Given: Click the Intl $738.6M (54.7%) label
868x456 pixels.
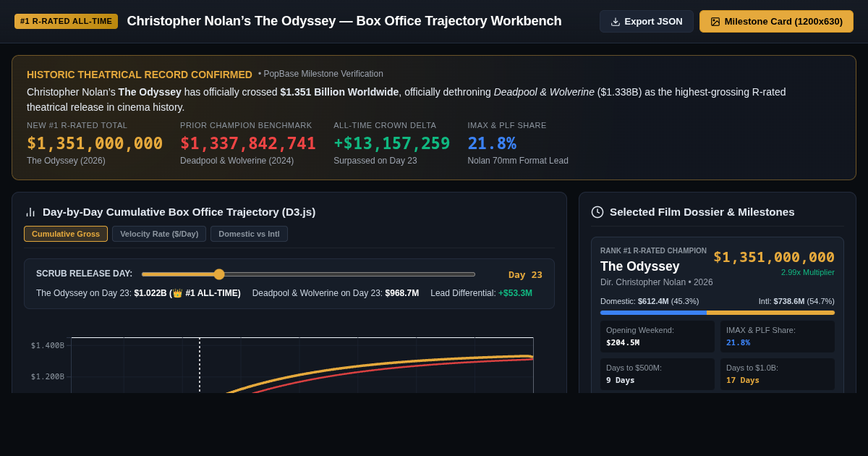Looking at the screenshot, I should click(x=796, y=301).
